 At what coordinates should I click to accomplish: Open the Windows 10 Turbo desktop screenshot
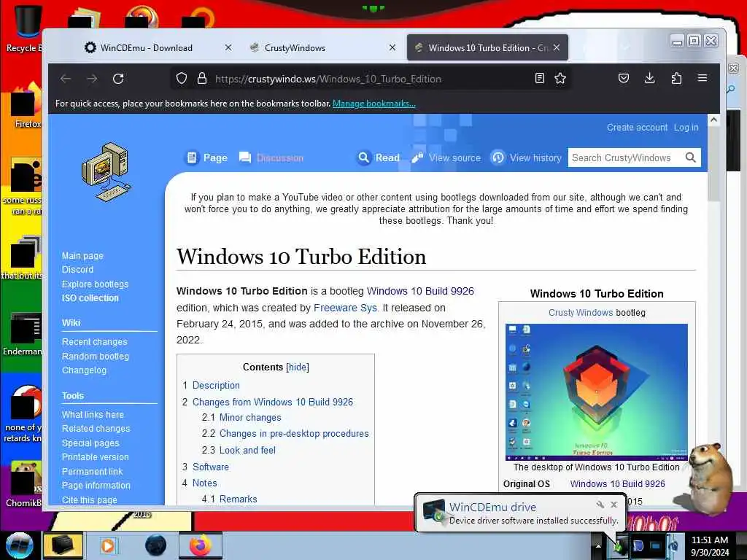597,392
